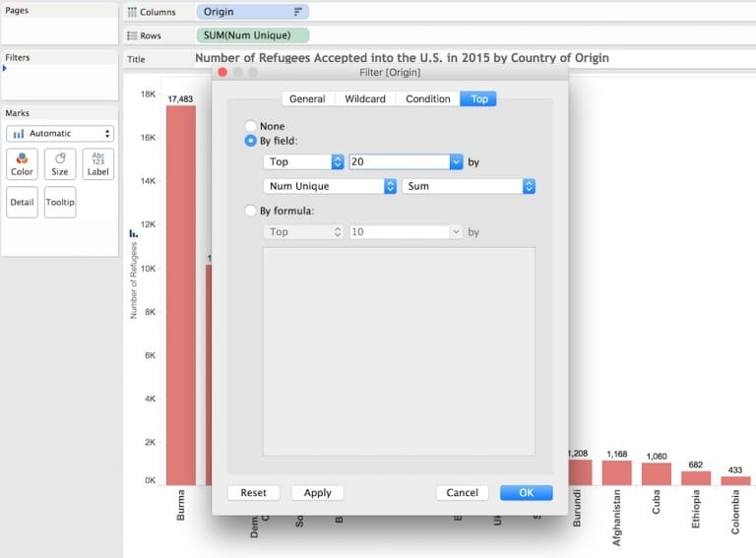The height and width of the screenshot is (558, 756).
Task: Select the Cuba bar
Action: (657, 473)
